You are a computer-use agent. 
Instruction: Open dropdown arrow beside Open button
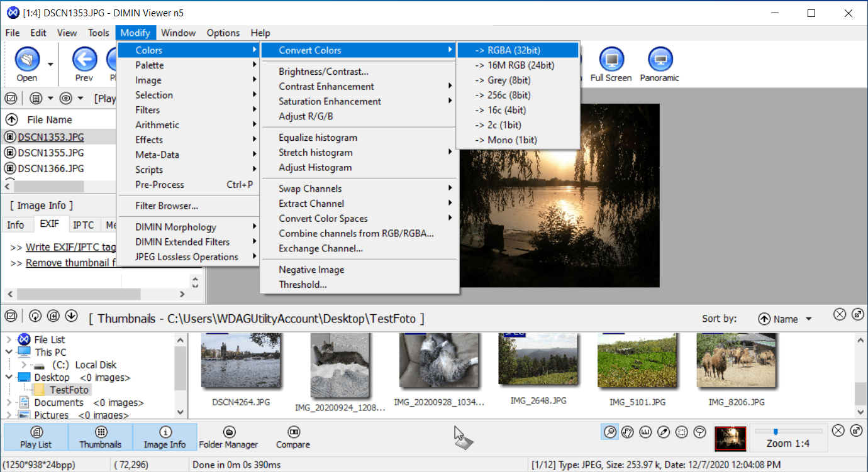50,64
